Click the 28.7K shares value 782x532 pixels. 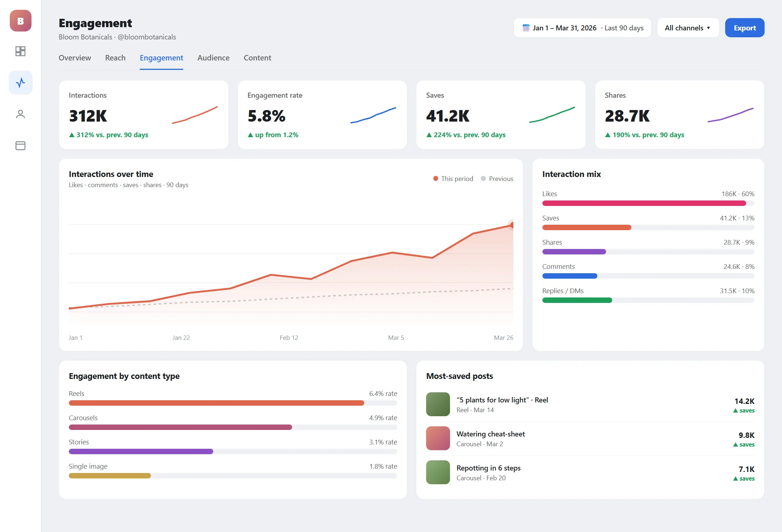click(x=627, y=116)
